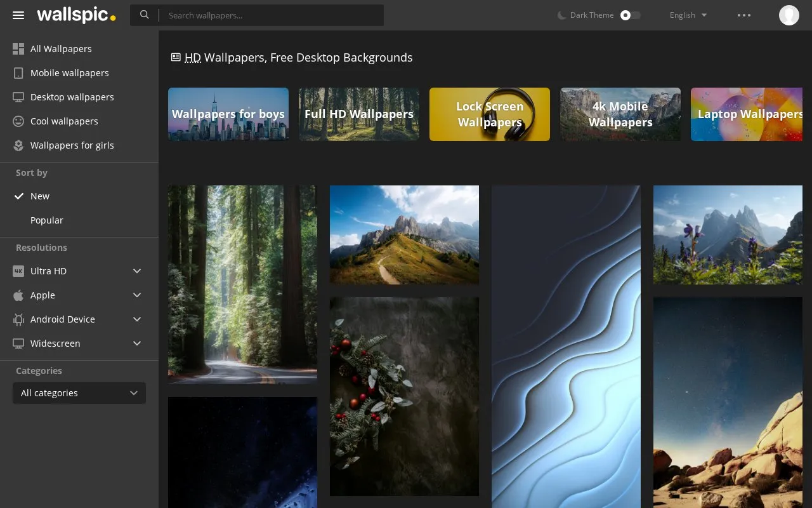812x508 pixels.
Task: Open the hamburger menu icon
Action: pyautogui.click(x=18, y=15)
